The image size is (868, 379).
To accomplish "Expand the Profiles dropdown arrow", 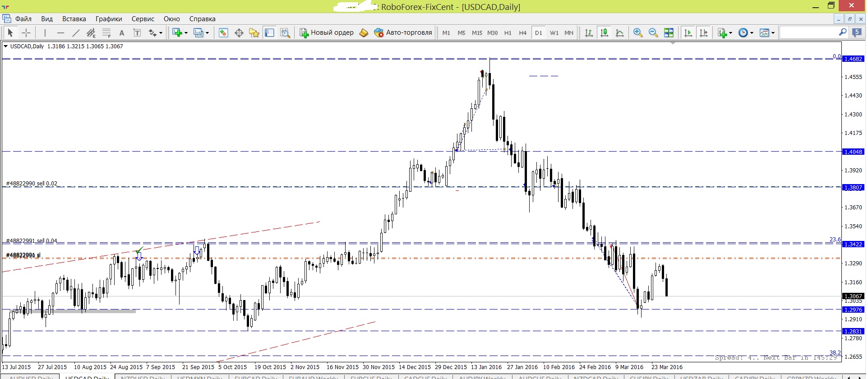I will 207,33.
